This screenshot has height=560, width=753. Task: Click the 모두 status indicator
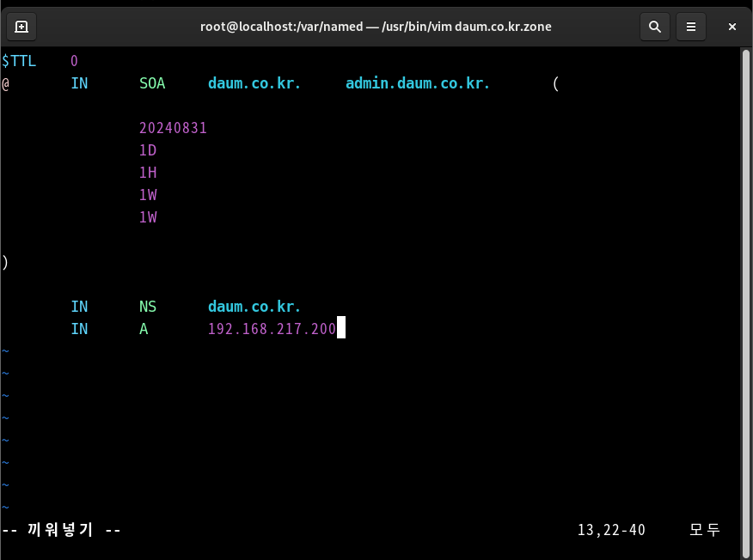pos(705,530)
